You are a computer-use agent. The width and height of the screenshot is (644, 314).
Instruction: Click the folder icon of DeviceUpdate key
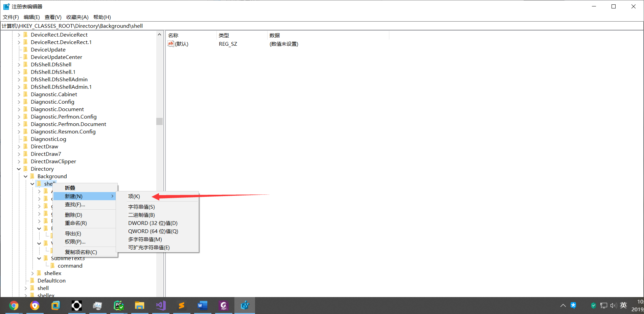coord(26,49)
